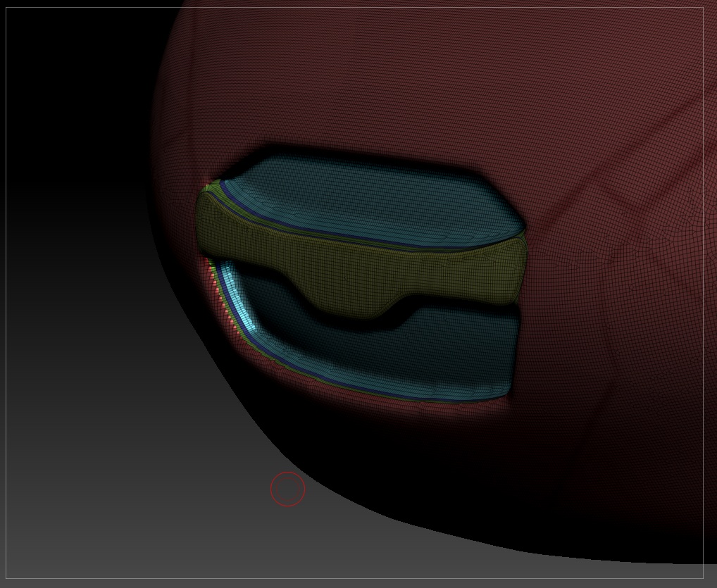Click inside the red brush cursor circle
Screen dimensions: 717x588
coord(287,489)
